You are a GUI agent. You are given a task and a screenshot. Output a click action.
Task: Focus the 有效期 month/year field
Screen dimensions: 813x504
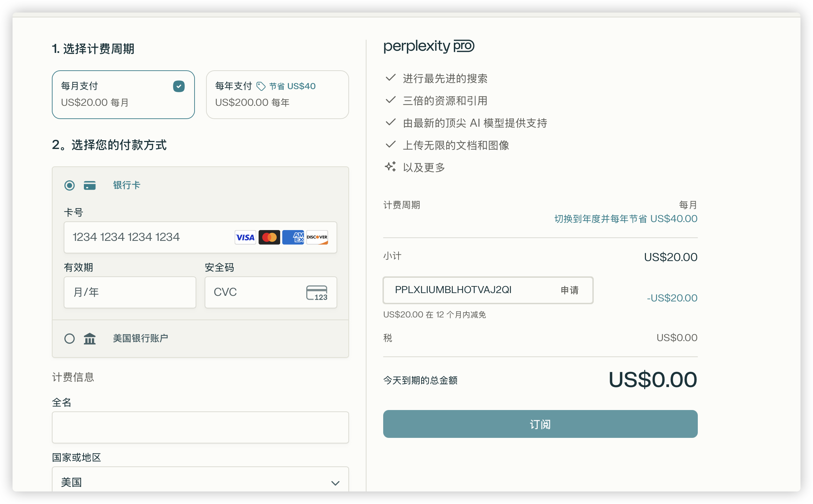pyautogui.click(x=130, y=292)
